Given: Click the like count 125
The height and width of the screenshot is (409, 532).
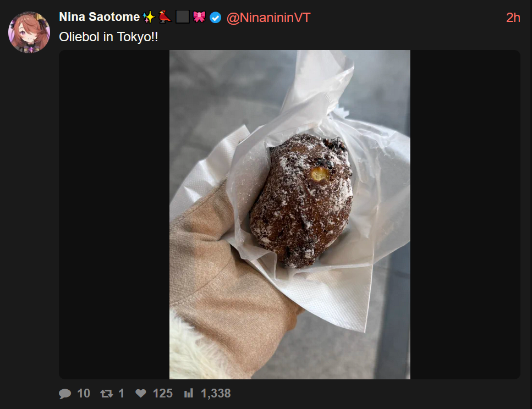Looking at the screenshot, I should 162,394.
